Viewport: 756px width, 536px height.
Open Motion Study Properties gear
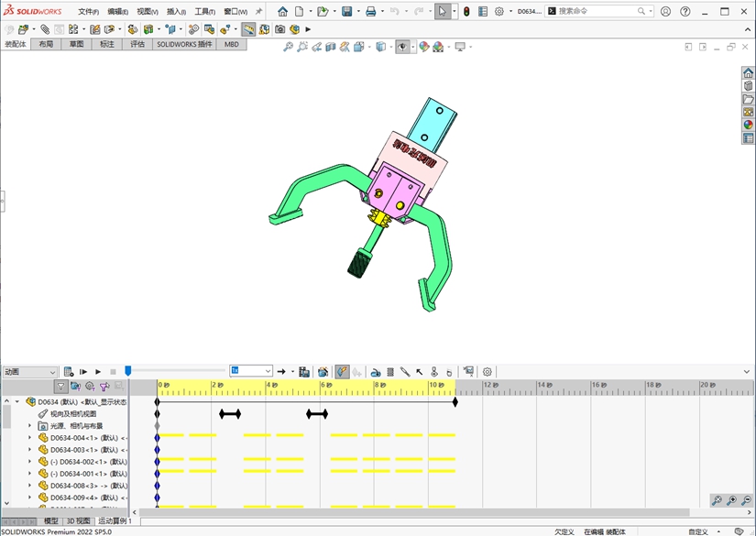488,372
